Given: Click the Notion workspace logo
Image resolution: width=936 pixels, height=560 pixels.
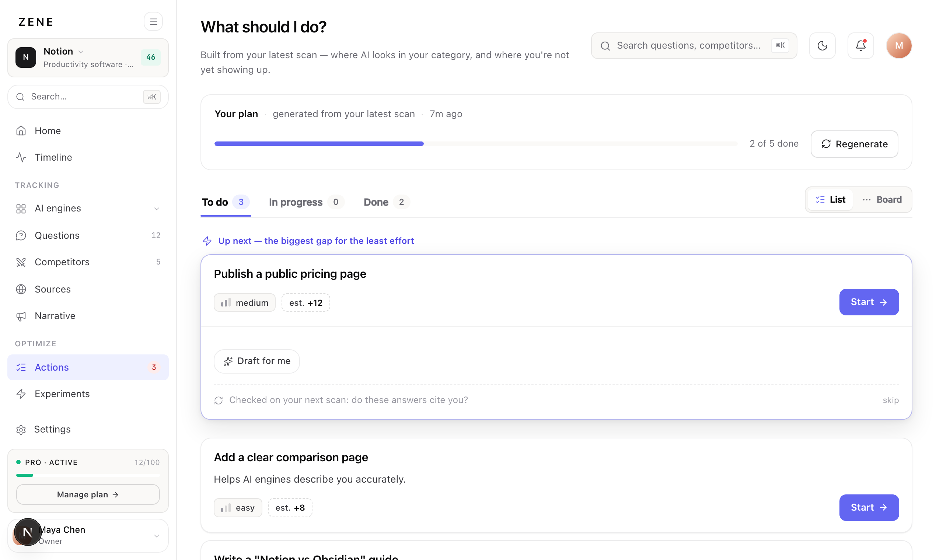Looking at the screenshot, I should point(26,57).
